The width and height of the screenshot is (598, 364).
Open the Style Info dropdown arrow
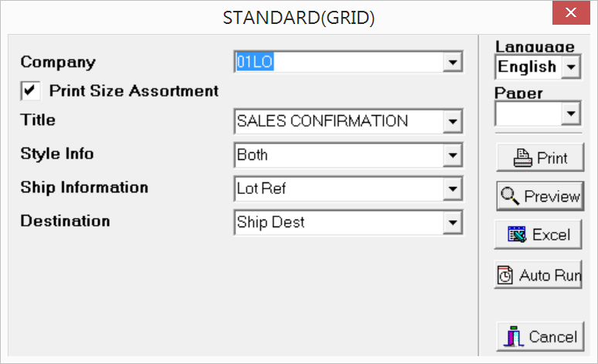tap(453, 155)
